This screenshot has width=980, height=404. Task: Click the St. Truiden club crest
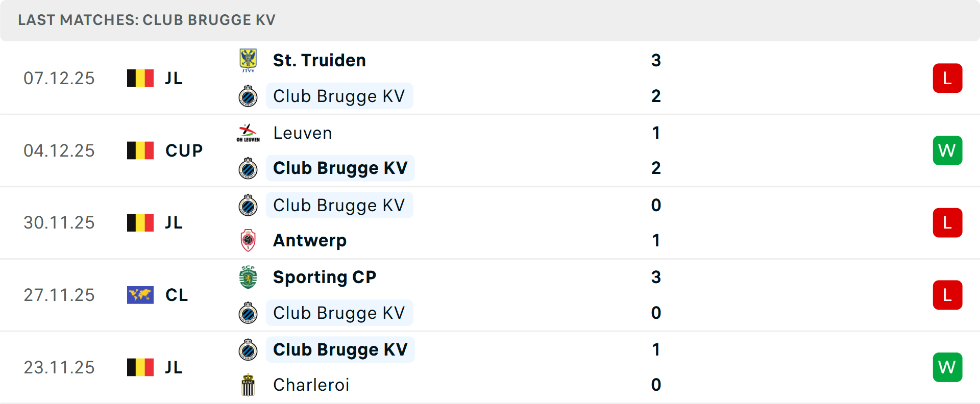coord(249,60)
